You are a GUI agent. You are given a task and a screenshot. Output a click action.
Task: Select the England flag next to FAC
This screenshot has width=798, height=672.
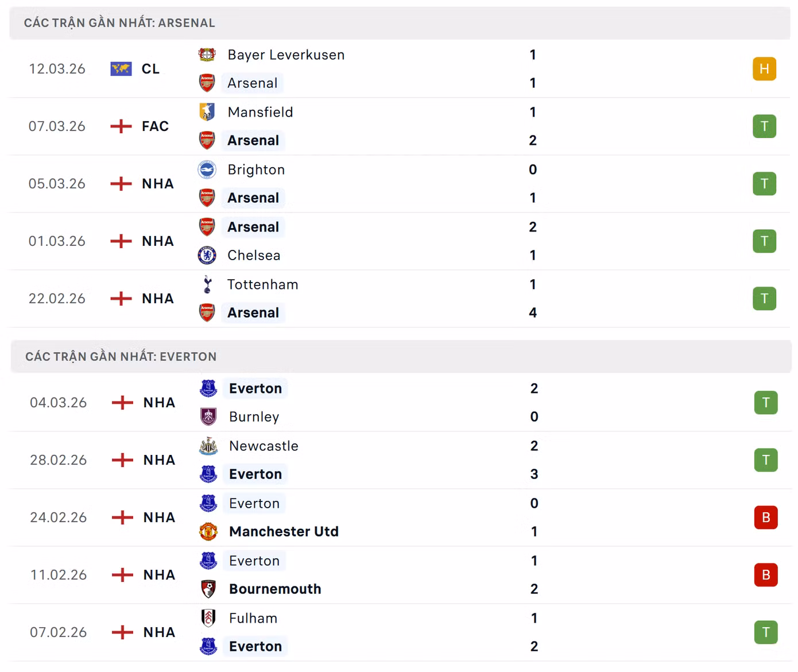(121, 126)
